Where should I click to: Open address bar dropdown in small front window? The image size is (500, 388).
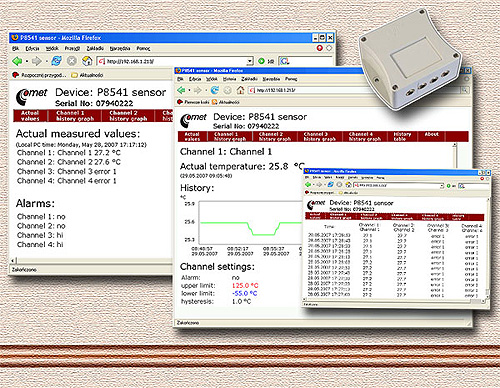coord(442,186)
